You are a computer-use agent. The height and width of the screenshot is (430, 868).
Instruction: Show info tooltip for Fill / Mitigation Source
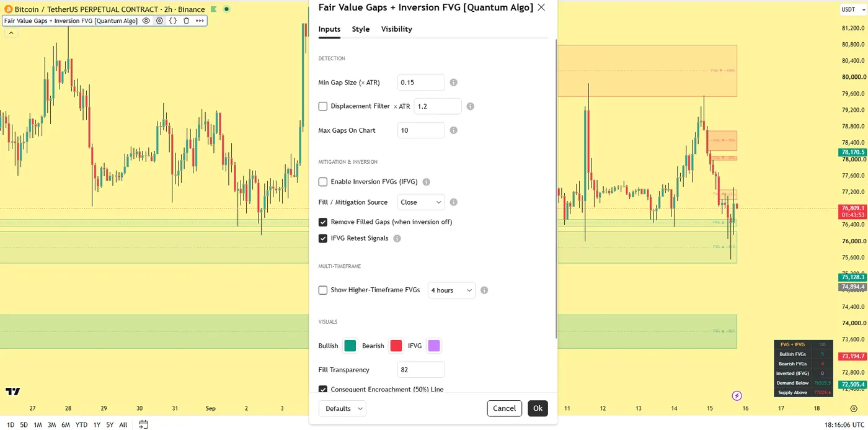454,202
